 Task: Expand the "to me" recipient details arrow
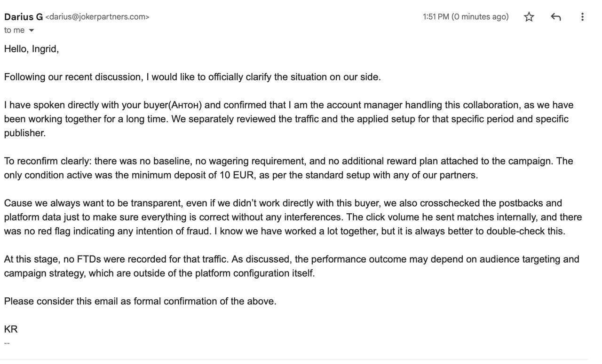point(32,31)
